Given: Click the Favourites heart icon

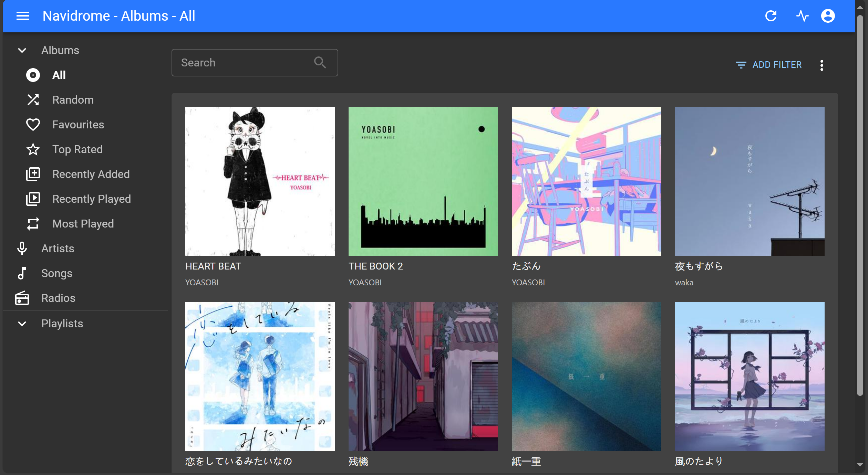Looking at the screenshot, I should click(33, 125).
